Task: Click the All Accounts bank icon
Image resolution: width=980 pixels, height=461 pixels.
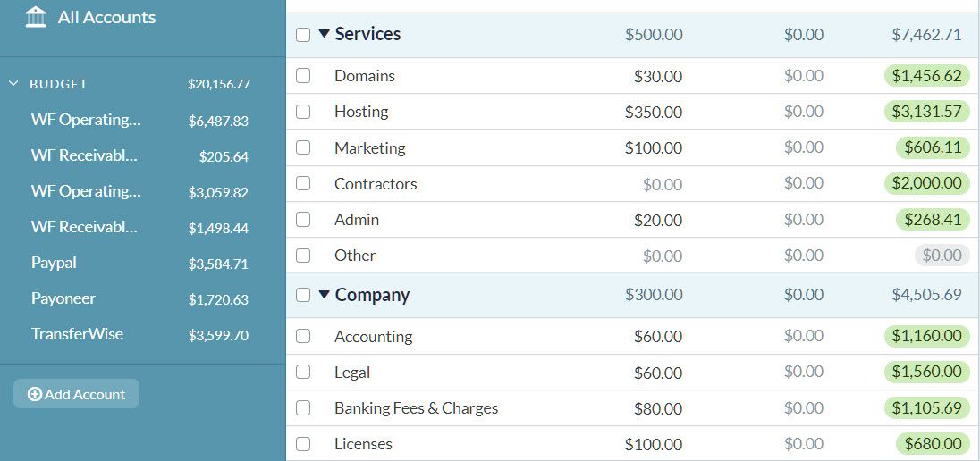Action: [36, 18]
